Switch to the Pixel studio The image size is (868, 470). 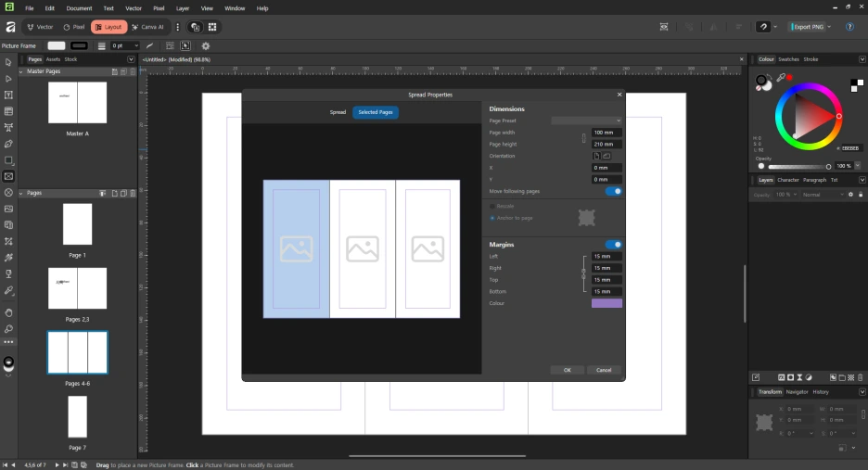pyautogui.click(x=74, y=27)
